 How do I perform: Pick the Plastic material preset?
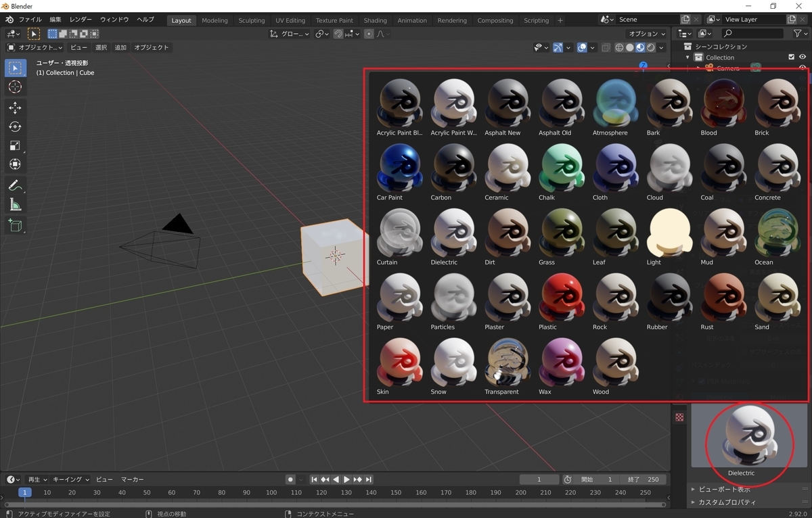click(562, 302)
